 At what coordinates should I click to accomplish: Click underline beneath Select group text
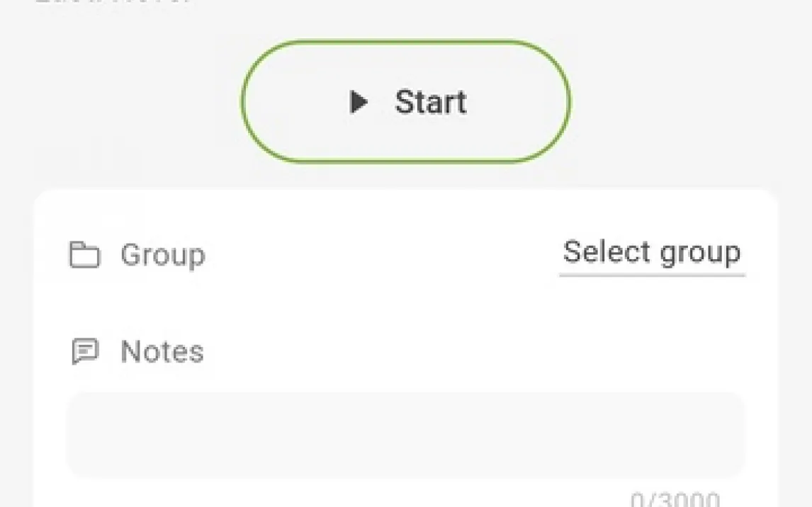[x=652, y=275]
